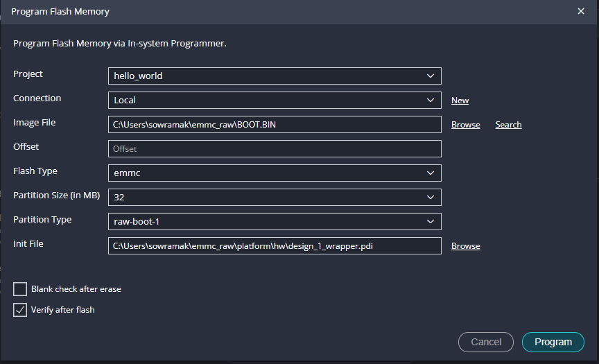Expand the Flash Type emmc dropdown

pyautogui.click(x=274, y=173)
